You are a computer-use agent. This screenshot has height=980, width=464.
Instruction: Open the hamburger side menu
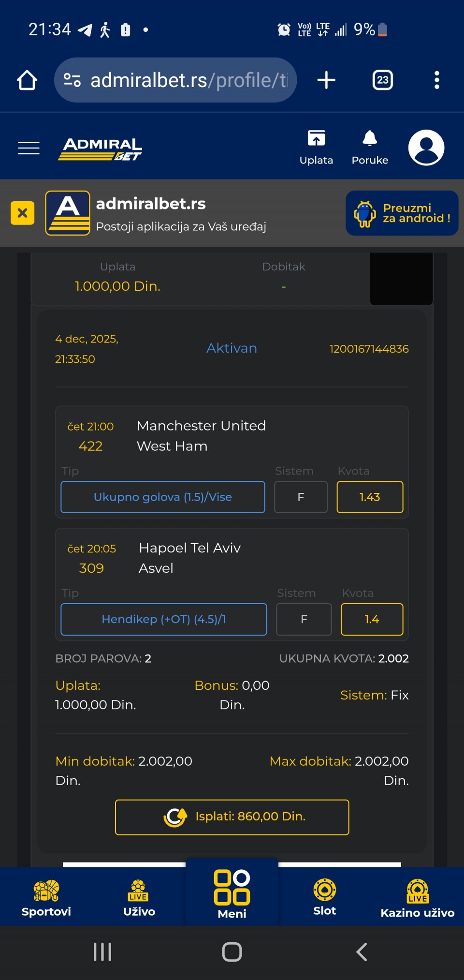point(29,148)
